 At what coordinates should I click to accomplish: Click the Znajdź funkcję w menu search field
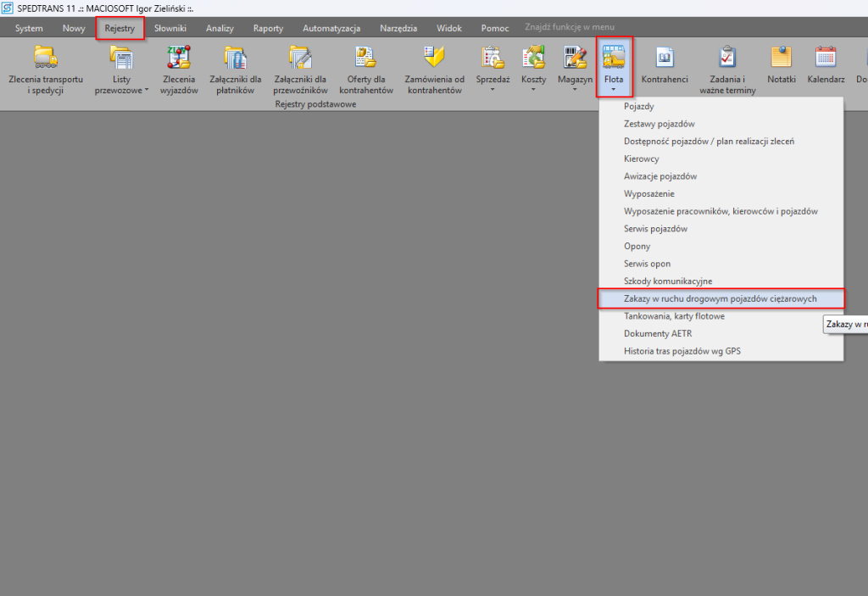[568, 28]
